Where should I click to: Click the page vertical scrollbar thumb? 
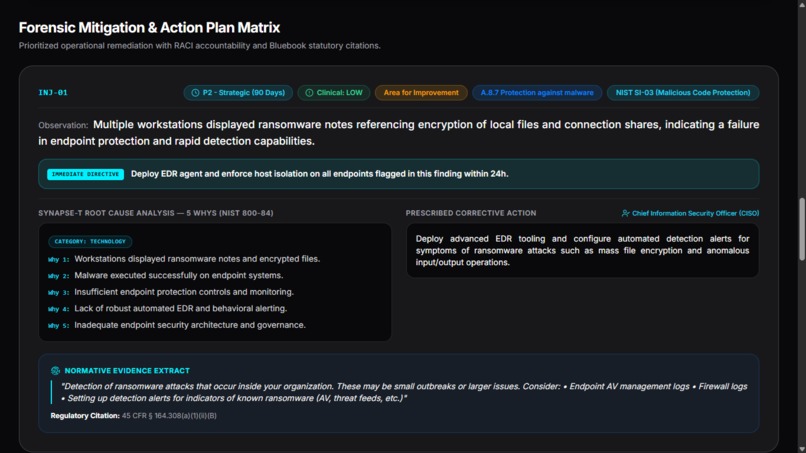pyautogui.click(x=802, y=229)
